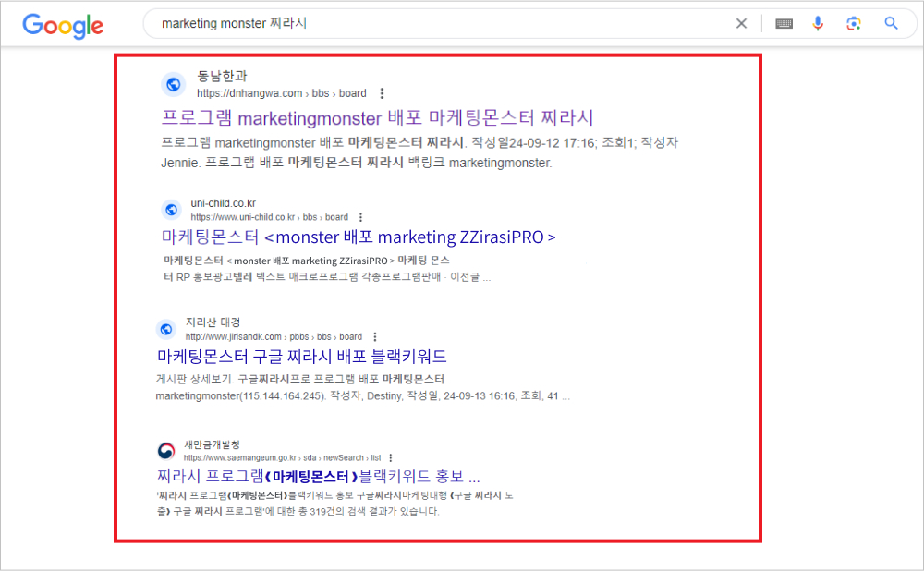Screen dimensions: 924x571
Task: Click the snippet mentioning 작성자, Destiny
Action: point(363,387)
